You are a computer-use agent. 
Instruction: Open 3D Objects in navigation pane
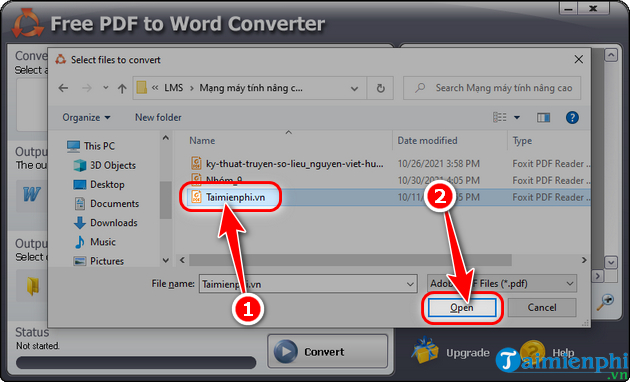(104, 165)
